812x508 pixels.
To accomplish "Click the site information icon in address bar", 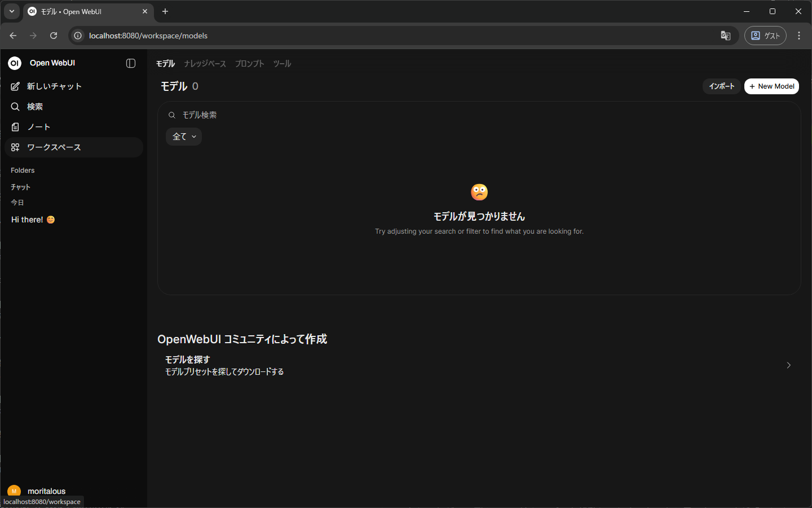I will point(78,36).
